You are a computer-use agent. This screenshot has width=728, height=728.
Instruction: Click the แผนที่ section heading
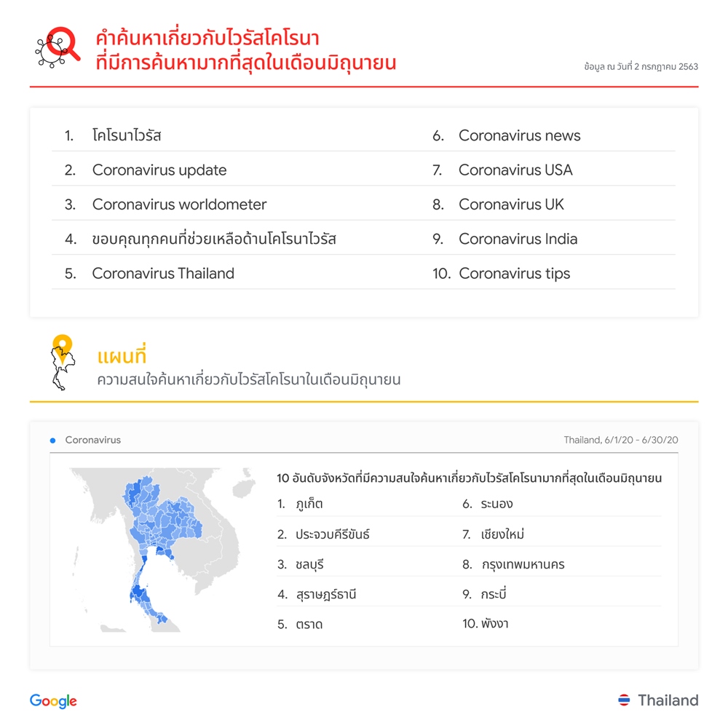tap(122, 355)
